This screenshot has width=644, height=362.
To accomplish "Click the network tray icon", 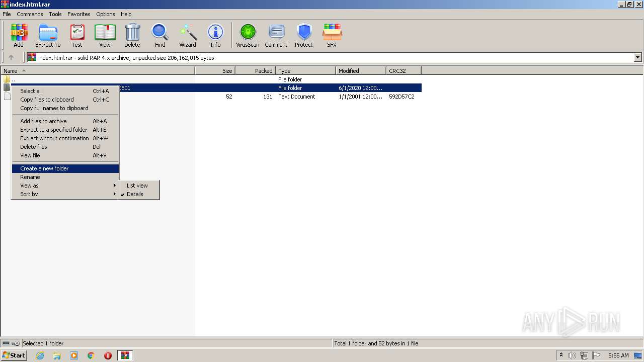I will pyautogui.click(x=584, y=355).
